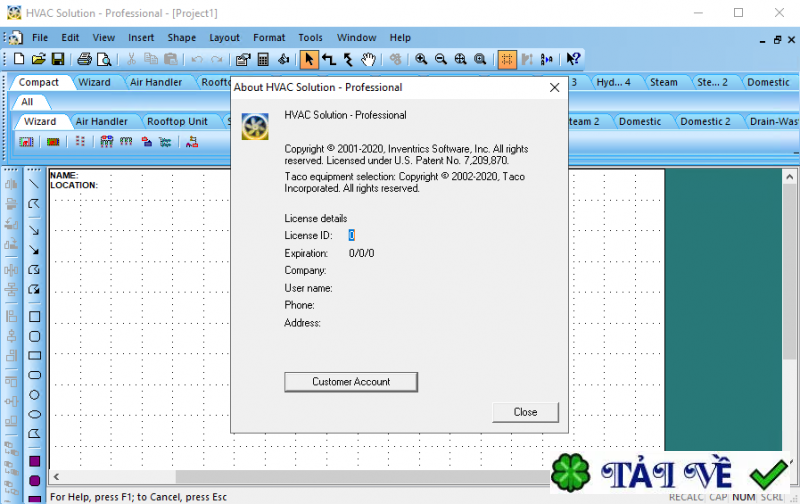Image resolution: width=800 pixels, height=504 pixels.
Task: Create a new project with the New icon
Action: (x=19, y=59)
